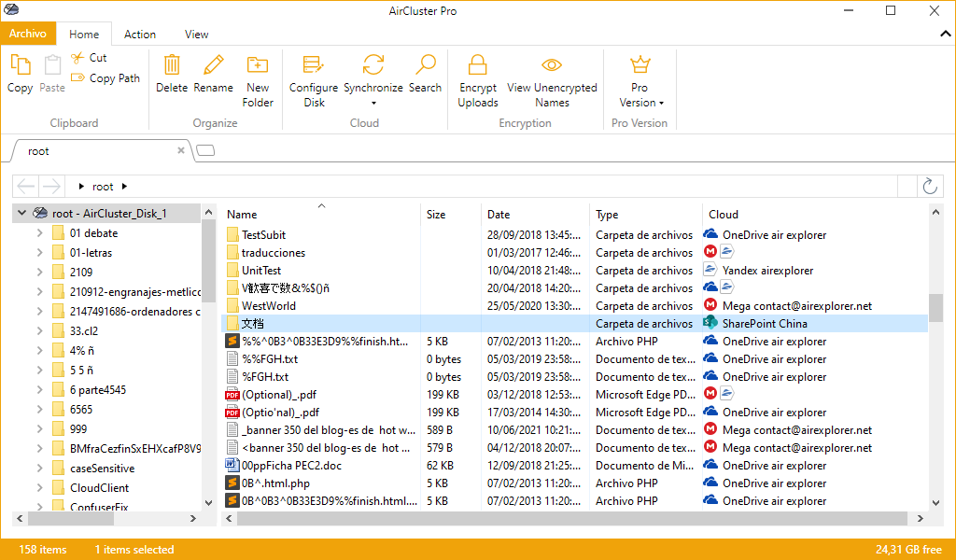
Task: Click the Copy Path button
Action: [x=105, y=78]
